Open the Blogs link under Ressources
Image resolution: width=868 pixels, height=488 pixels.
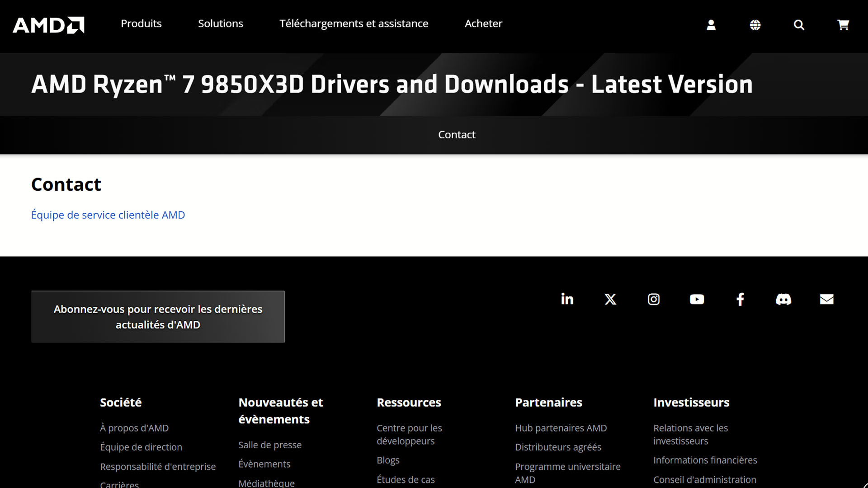tap(388, 460)
